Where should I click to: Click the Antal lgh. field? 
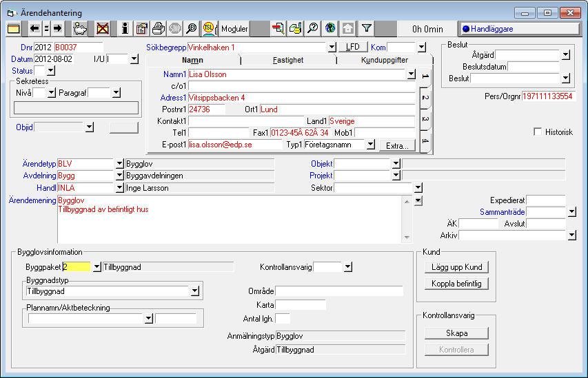pos(283,319)
